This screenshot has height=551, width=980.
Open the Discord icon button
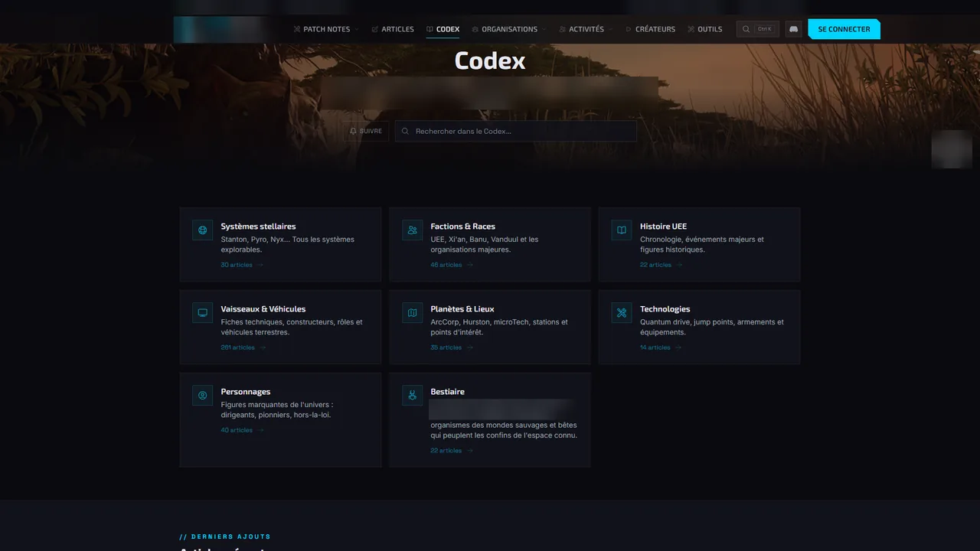click(793, 29)
